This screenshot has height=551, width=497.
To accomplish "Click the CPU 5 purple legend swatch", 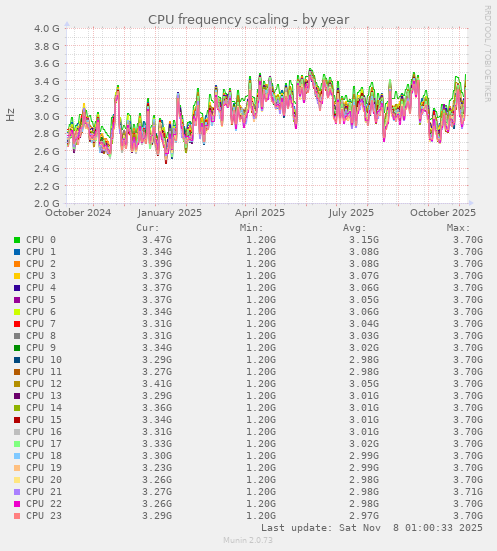I will tap(17, 300).
